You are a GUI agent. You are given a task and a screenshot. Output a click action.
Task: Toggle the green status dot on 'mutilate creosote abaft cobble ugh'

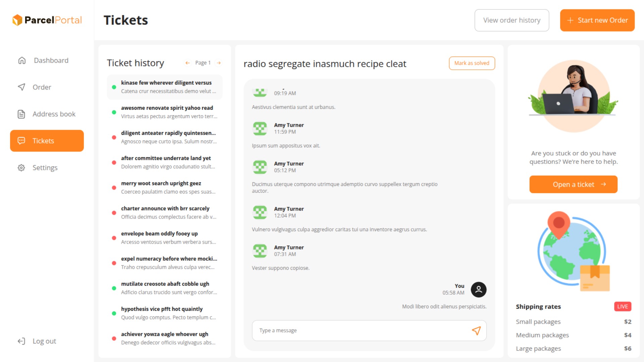[114, 288]
